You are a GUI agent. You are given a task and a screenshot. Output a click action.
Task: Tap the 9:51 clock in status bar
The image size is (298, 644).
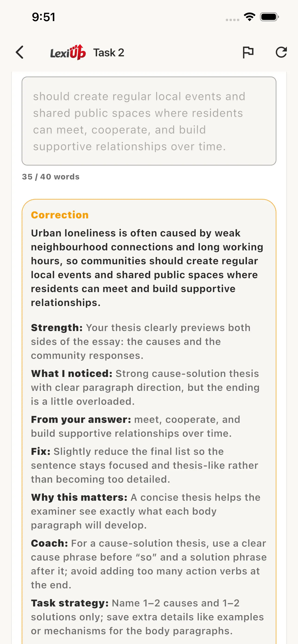44,17
